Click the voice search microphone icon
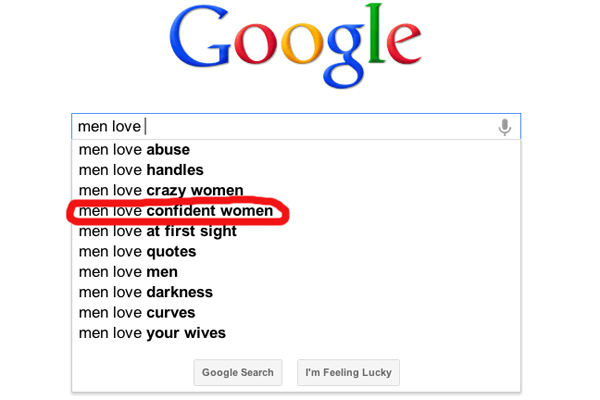 (505, 127)
